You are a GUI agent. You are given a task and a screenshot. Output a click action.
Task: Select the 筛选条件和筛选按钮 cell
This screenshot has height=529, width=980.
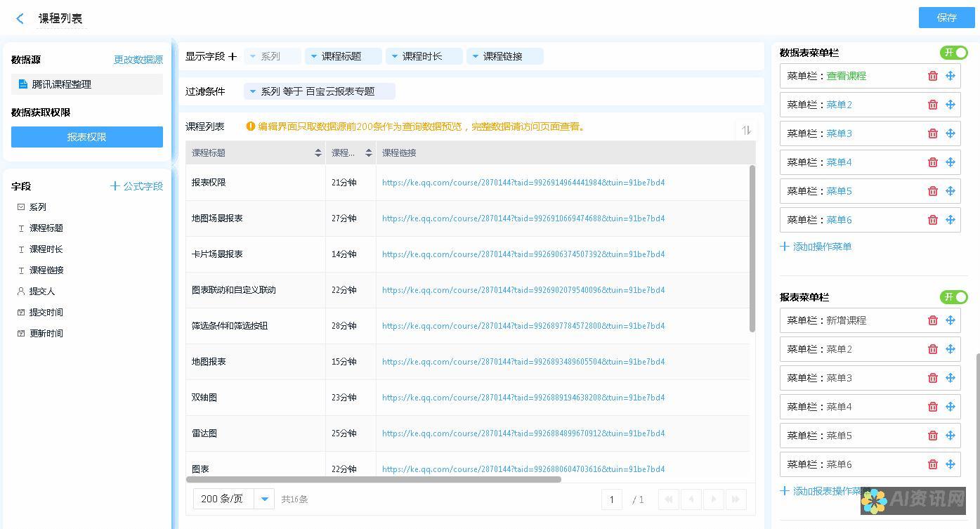pos(256,326)
